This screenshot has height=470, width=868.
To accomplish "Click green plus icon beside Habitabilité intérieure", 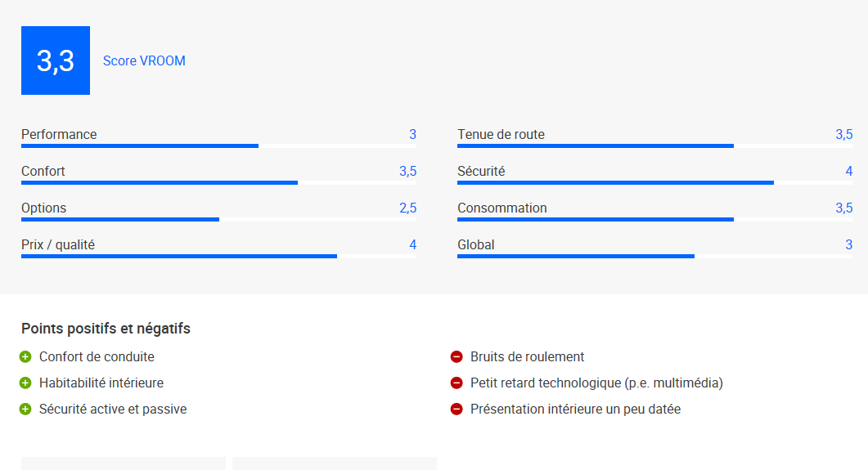I will (x=25, y=383).
